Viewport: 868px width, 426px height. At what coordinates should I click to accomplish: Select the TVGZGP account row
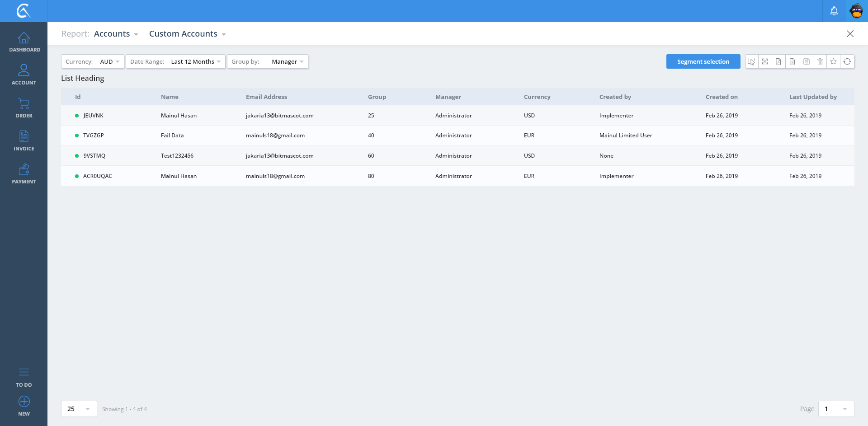[x=94, y=136]
